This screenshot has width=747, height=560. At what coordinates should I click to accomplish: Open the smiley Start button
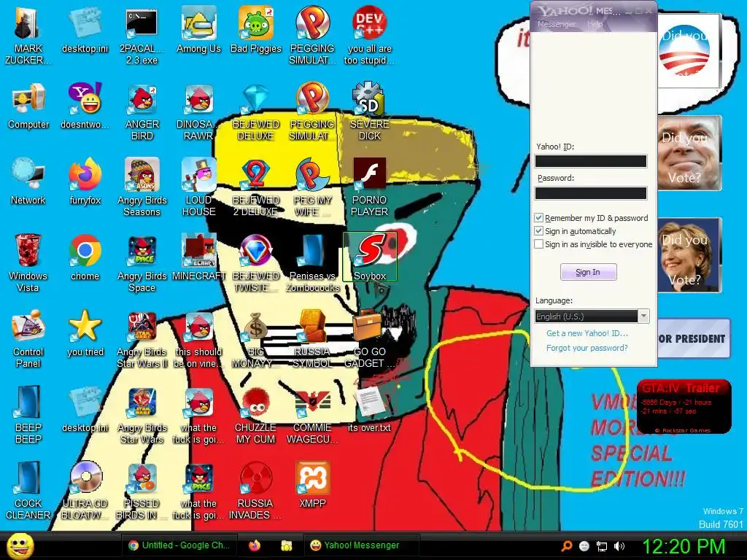tap(20, 545)
